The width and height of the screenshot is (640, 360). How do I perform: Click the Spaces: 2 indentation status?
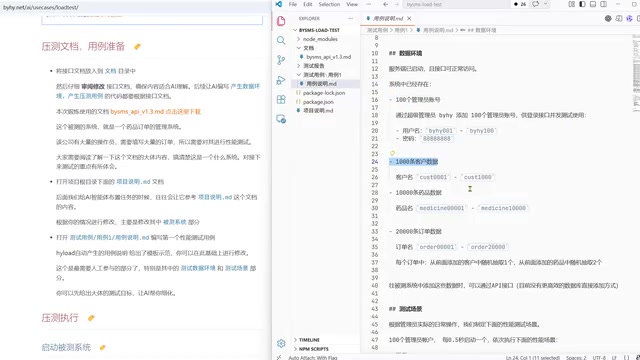(x=576, y=358)
